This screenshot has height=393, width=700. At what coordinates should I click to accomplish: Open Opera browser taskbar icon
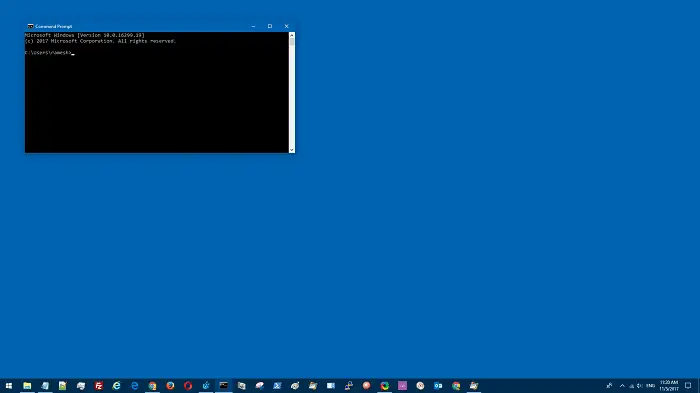(x=188, y=385)
